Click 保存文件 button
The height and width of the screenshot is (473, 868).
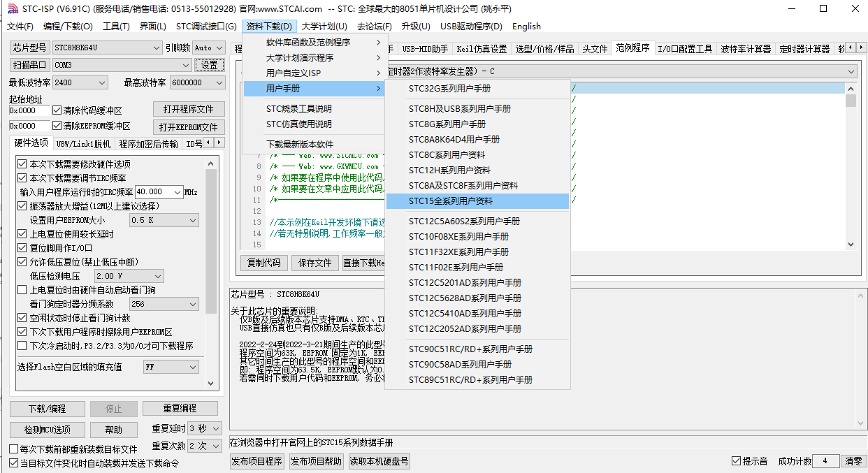tap(315, 263)
